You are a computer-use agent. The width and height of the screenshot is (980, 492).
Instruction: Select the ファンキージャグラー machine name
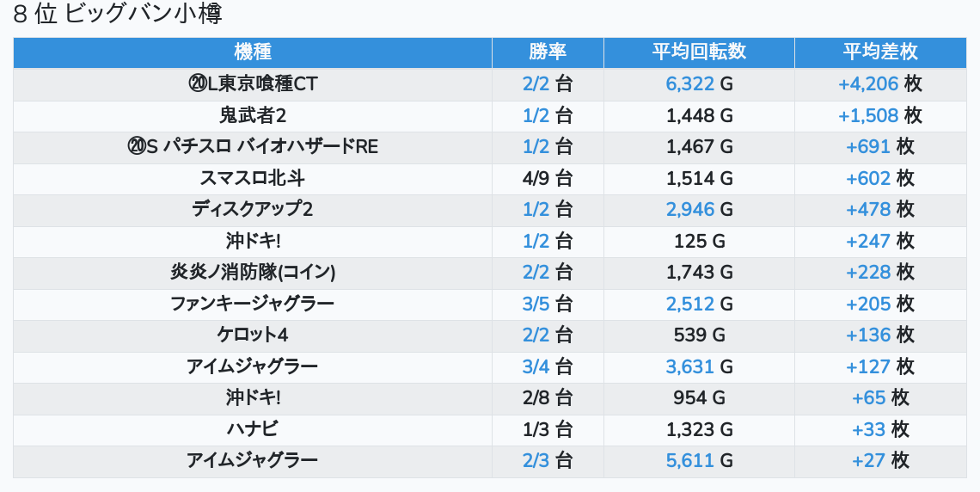pyautogui.click(x=253, y=304)
